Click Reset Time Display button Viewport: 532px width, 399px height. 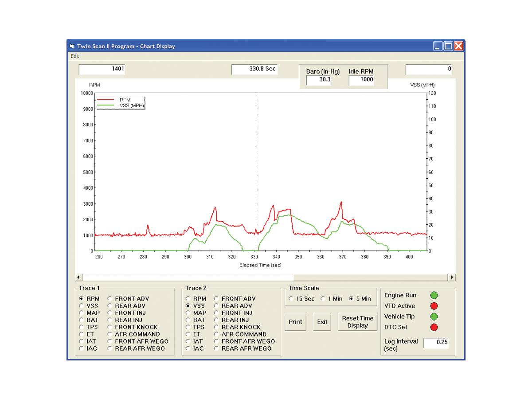(357, 322)
